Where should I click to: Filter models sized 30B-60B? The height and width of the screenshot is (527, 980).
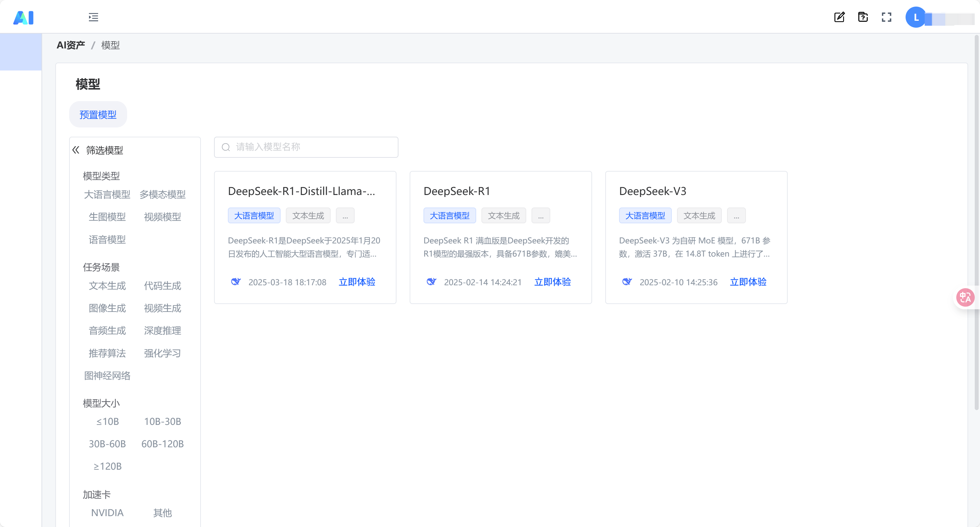pos(107,444)
